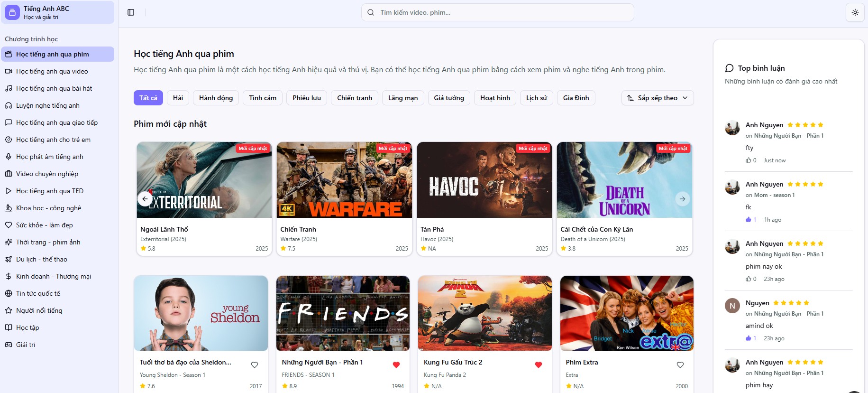Toggle favorite heart on Young Sheldon
The height and width of the screenshot is (393, 868).
(255, 365)
